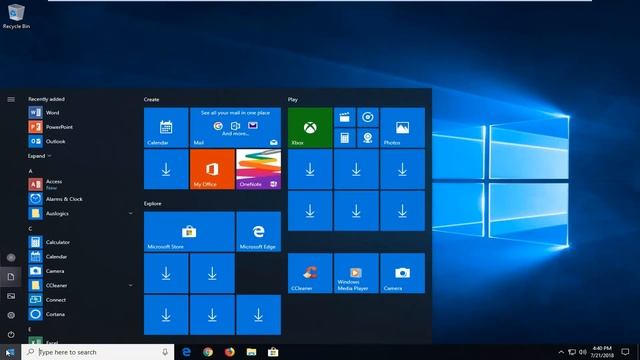The height and width of the screenshot is (360, 640).
Task: Open the Camera tile
Action: click(402, 273)
